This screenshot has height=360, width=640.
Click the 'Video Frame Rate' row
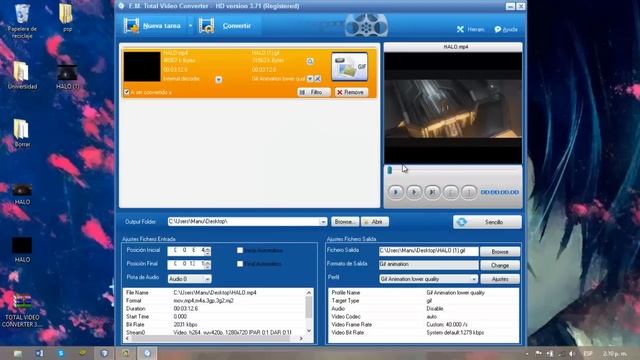pyautogui.click(x=423, y=324)
